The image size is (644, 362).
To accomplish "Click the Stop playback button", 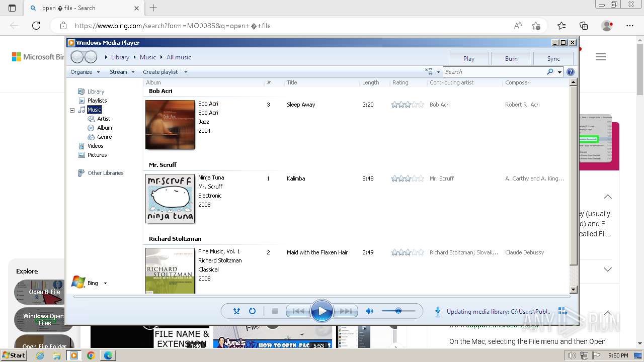I will [x=275, y=311].
